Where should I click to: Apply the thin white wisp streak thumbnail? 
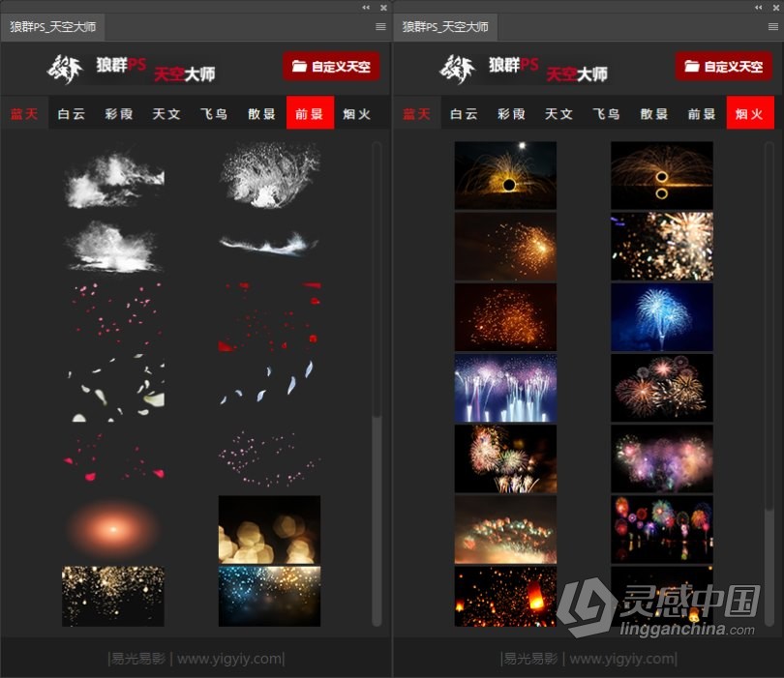point(269,247)
